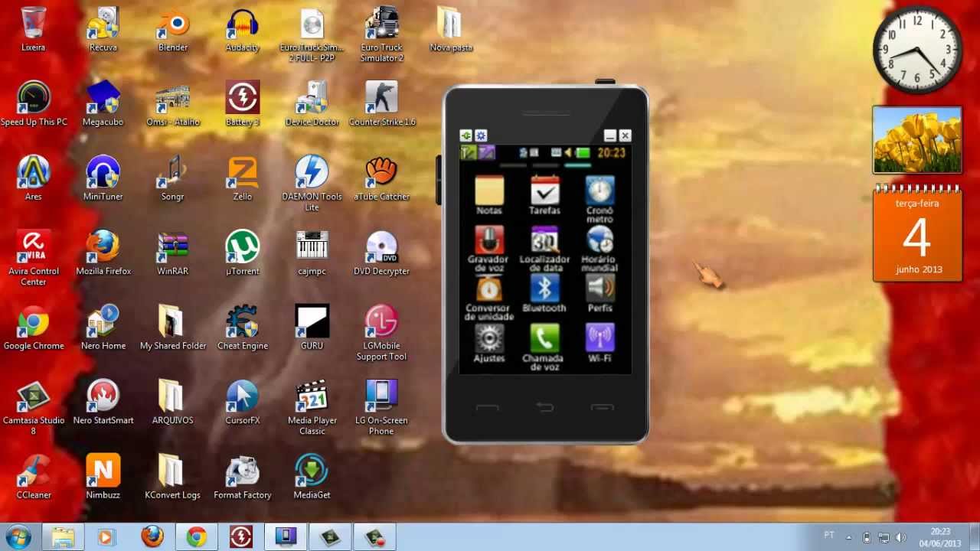This screenshot has height=551, width=980.
Task: Select LG On-Screen Phone shortcut
Action: pyautogui.click(x=381, y=406)
